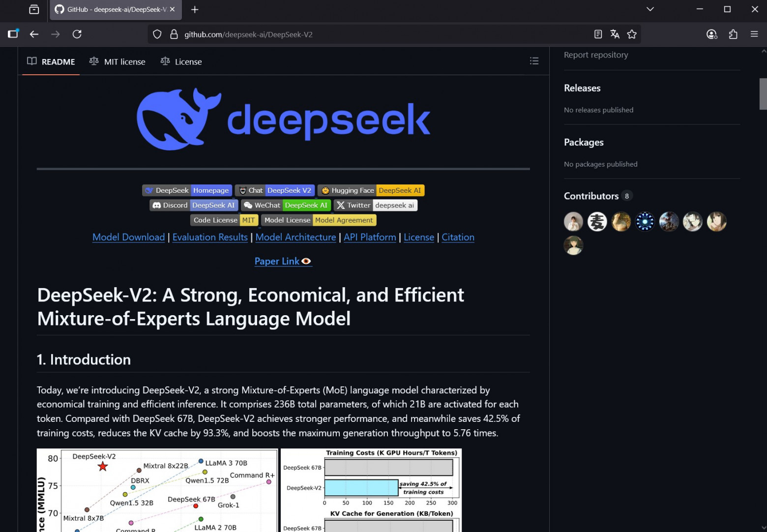Click the DeepSeek whale logo image
The width and height of the screenshot is (767, 532).
[283, 119]
